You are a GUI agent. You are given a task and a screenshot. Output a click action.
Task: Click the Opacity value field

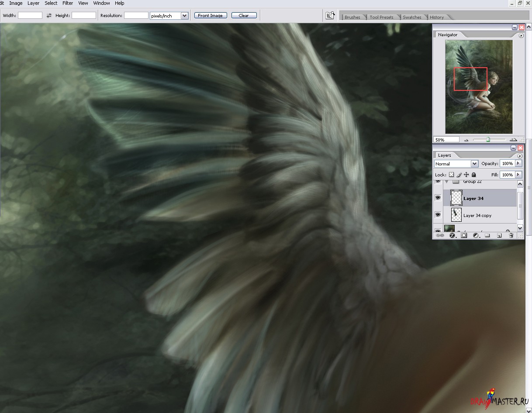tap(507, 163)
